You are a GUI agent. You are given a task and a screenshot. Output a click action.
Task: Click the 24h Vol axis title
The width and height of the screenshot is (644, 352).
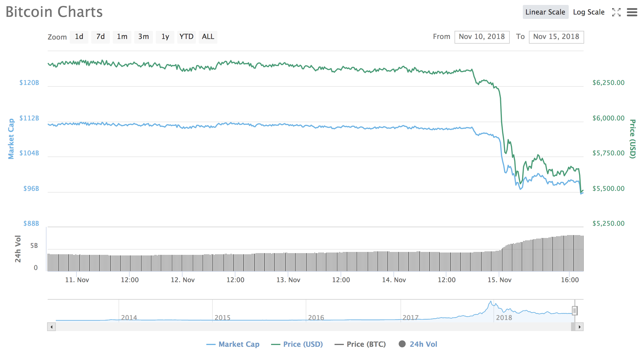coord(18,249)
